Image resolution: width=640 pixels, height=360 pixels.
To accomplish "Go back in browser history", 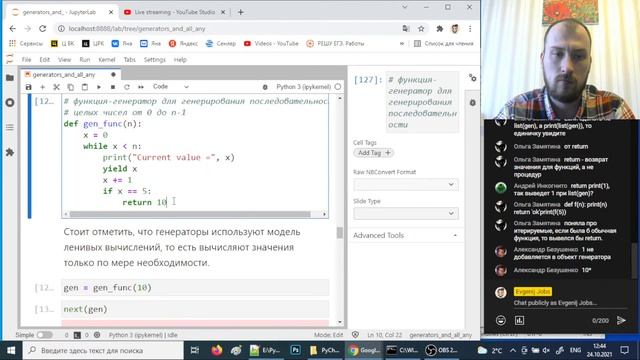I will [12, 29].
